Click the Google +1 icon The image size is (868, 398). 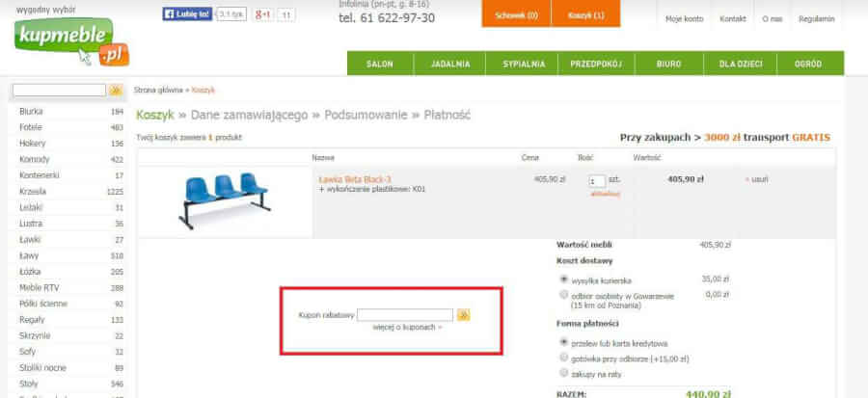tap(263, 14)
